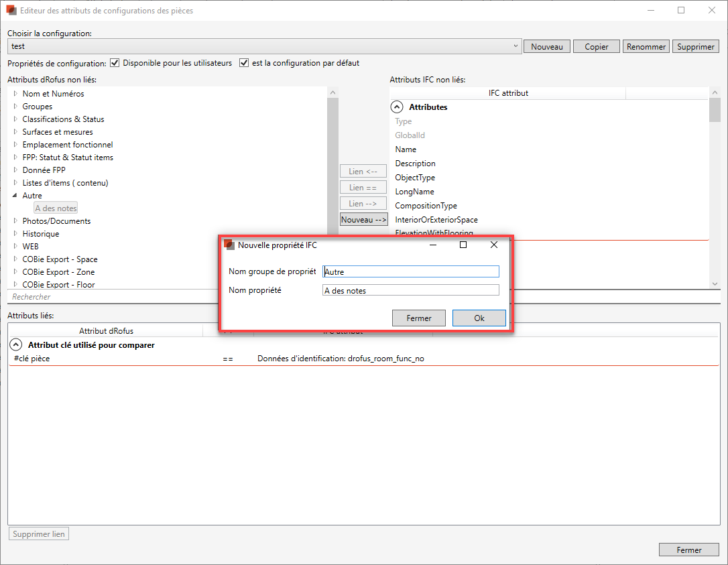The height and width of the screenshot is (565, 728).
Task: Toggle Disponible pour les utilisateurs checkbox
Action: pyautogui.click(x=115, y=63)
